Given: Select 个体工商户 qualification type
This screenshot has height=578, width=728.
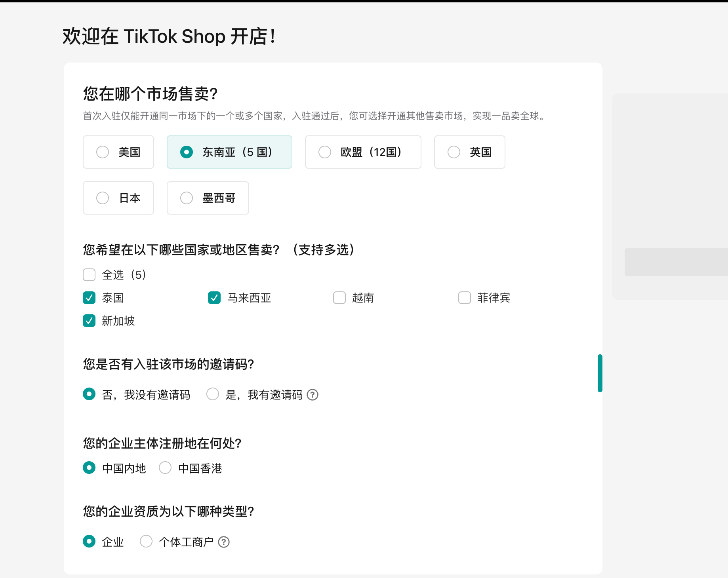Looking at the screenshot, I should point(146,542).
